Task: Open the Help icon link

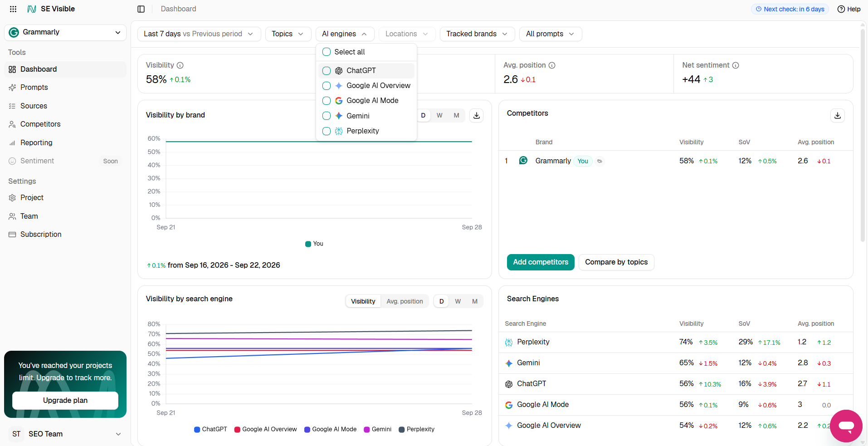Action: tap(848, 9)
